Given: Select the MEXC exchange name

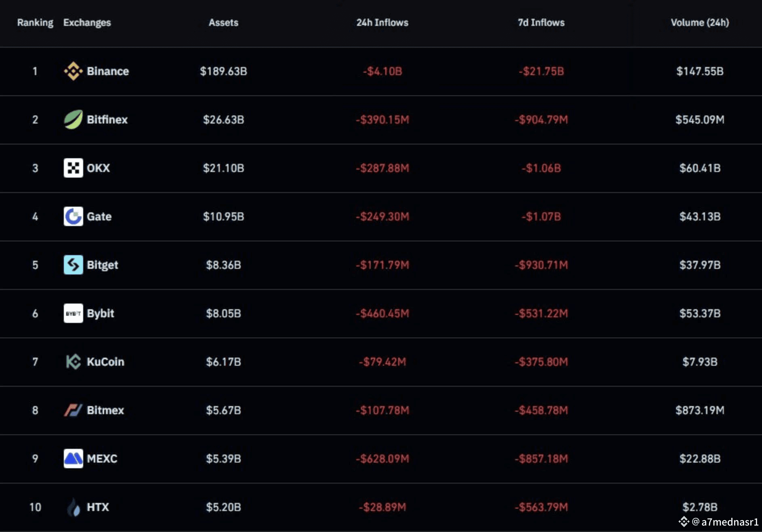Looking at the screenshot, I should 102,459.
